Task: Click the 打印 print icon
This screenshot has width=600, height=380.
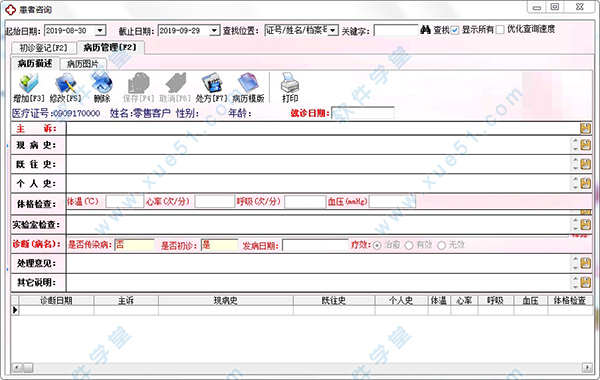Action: (290, 83)
